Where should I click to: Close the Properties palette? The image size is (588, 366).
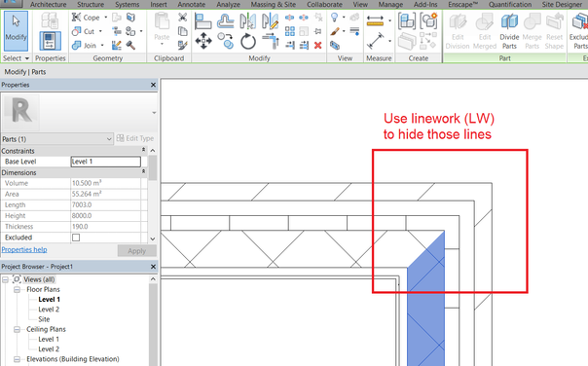click(x=153, y=85)
